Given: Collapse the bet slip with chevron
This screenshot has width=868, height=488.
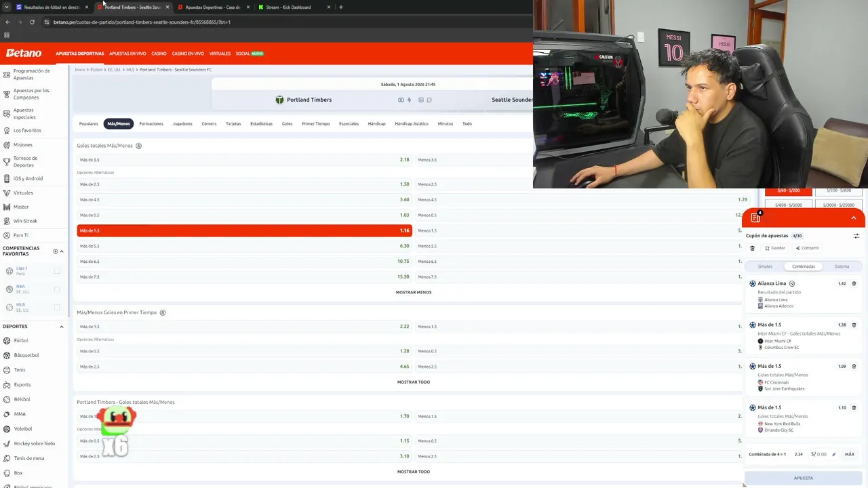Looking at the screenshot, I should pos(853,218).
